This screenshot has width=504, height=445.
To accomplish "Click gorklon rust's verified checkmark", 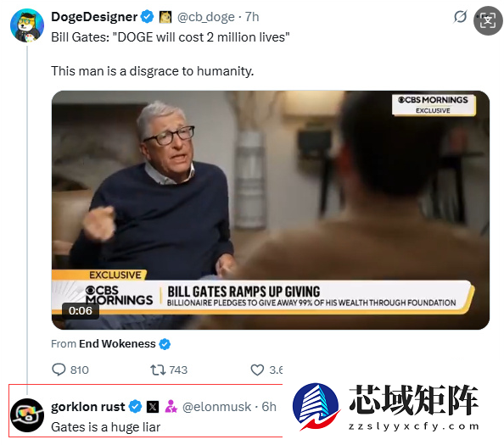I will coord(135,407).
